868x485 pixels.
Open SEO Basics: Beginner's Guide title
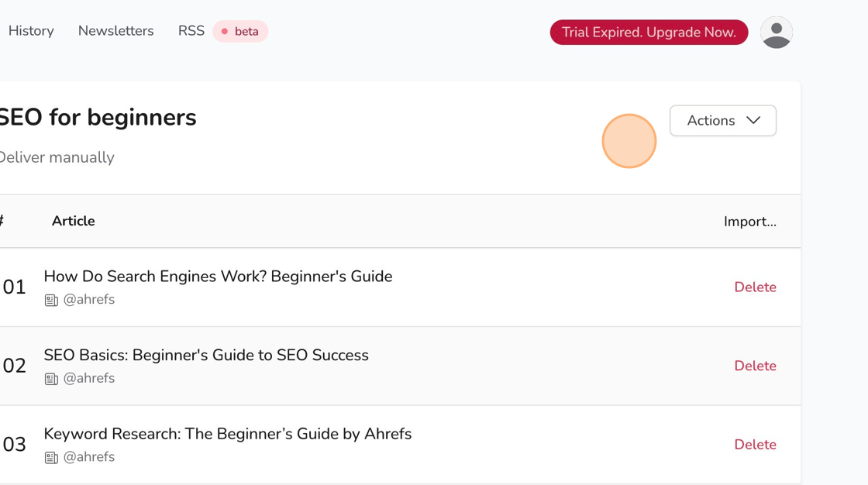206,355
